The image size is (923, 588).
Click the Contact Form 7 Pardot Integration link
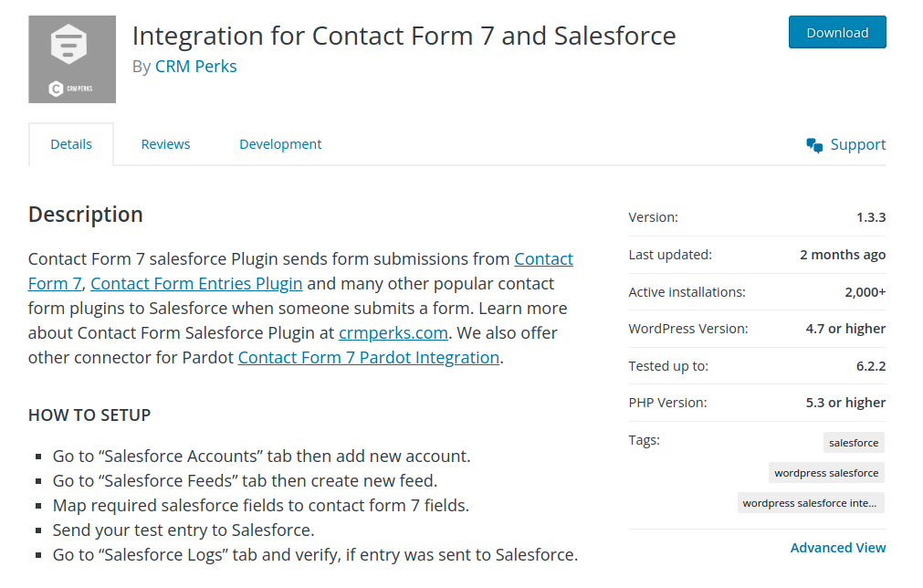368,357
